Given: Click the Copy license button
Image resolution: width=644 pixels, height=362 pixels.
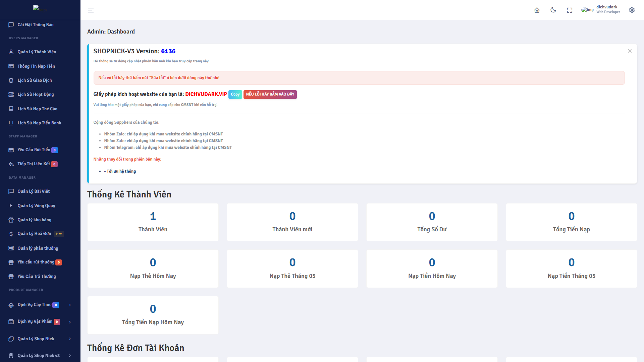Looking at the screenshot, I should click(x=235, y=95).
